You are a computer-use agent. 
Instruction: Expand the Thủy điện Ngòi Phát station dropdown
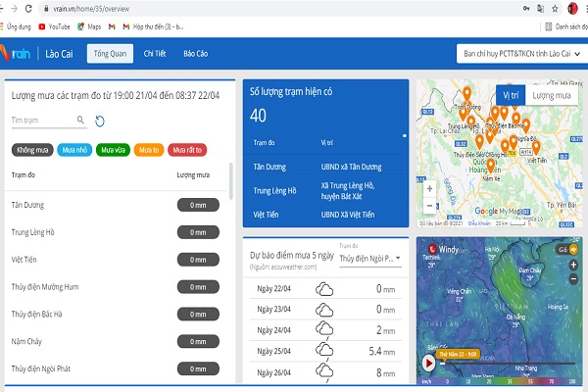click(x=369, y=259)
